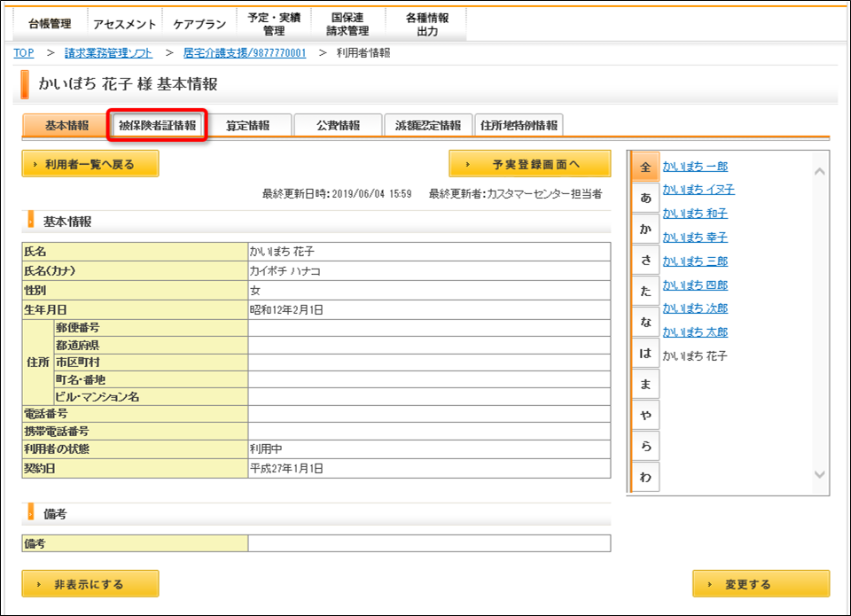Click 昭和12年2月1日 birthdate value
851x616 pixels.
click(286, 310)
